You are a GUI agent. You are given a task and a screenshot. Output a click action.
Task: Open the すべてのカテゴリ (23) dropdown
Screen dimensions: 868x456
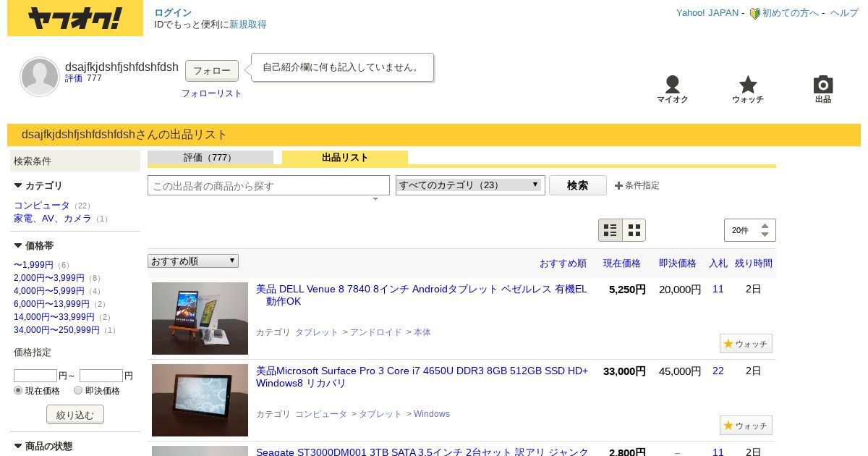coord(470,185)
